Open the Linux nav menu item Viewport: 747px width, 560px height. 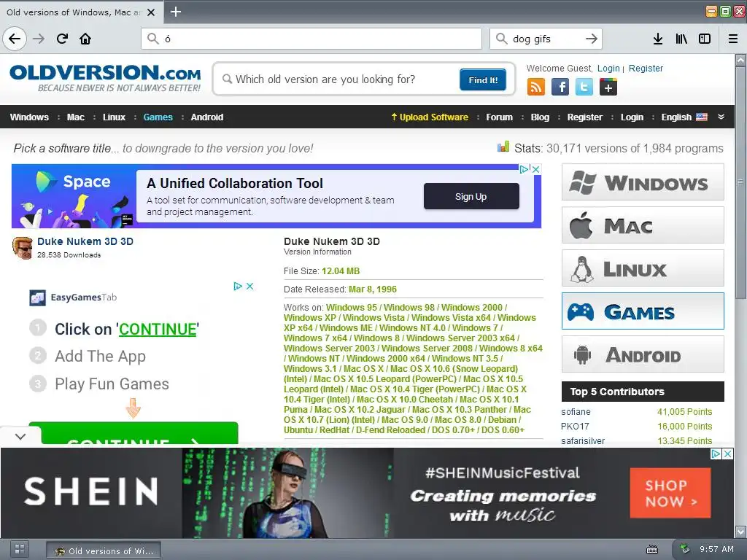pyautogui.click(x=114, y=117)
